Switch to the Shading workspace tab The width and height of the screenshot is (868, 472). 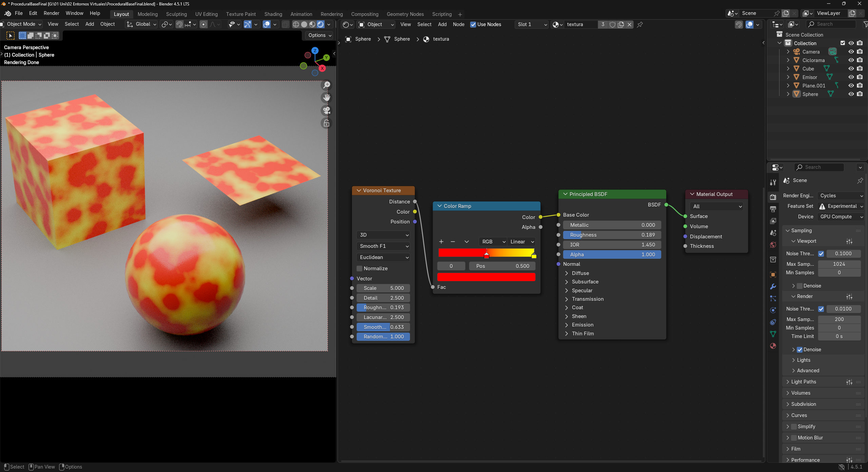pos(273,14)
